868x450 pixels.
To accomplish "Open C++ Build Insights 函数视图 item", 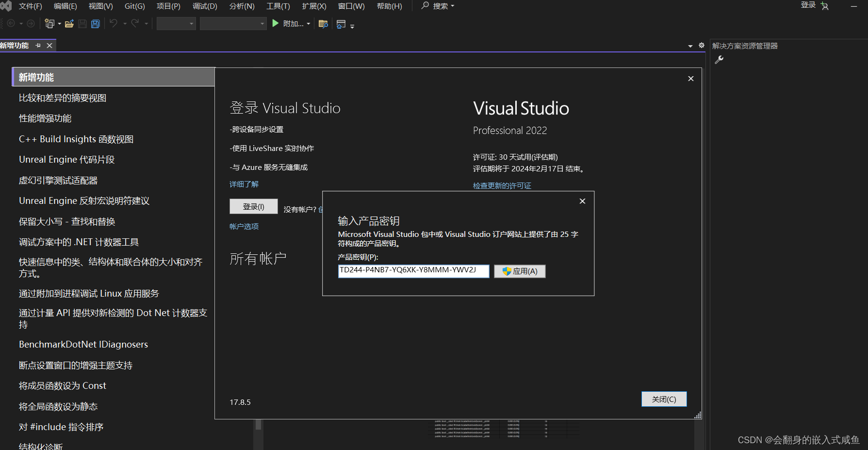I will pyautogui.click(x=76, y=139).
